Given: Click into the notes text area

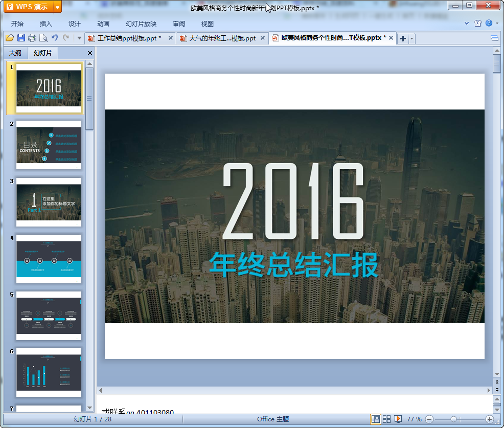Looking at the screenshot, I should [294, 404].
